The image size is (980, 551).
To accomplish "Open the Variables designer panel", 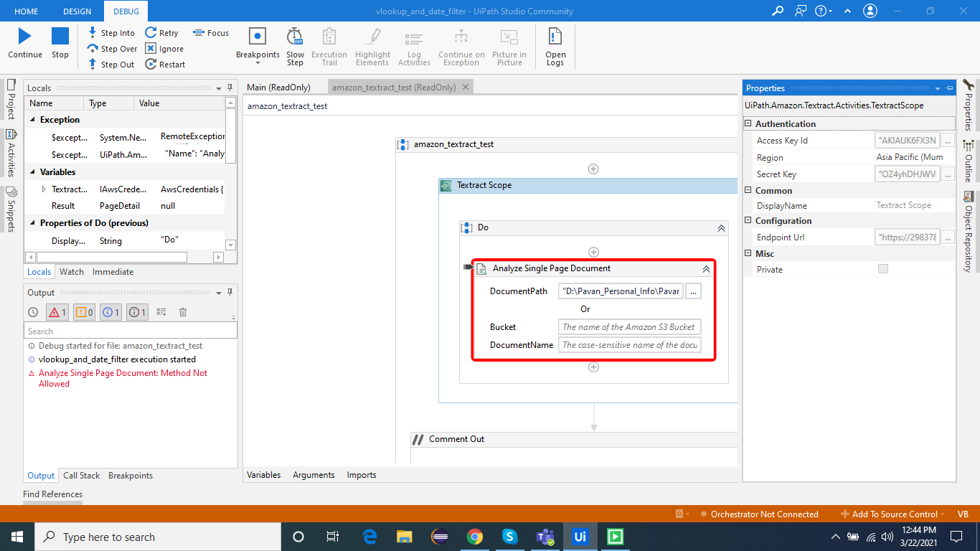I will pos(264,475).
